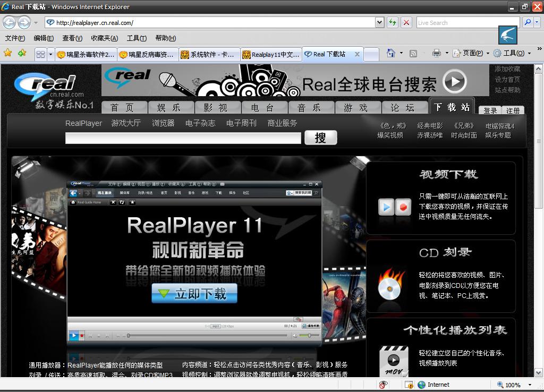Click the green Refresh page icon

(393, 22)
